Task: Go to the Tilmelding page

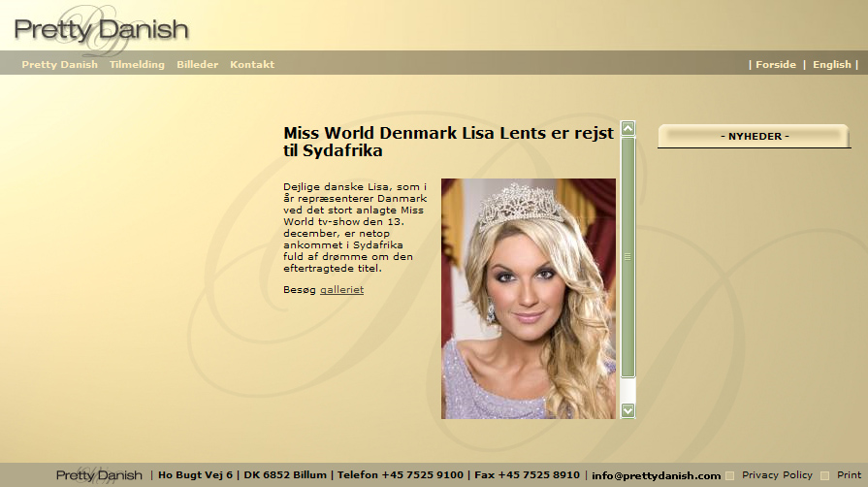Action: pyautogui.click(x=137, y=65)
